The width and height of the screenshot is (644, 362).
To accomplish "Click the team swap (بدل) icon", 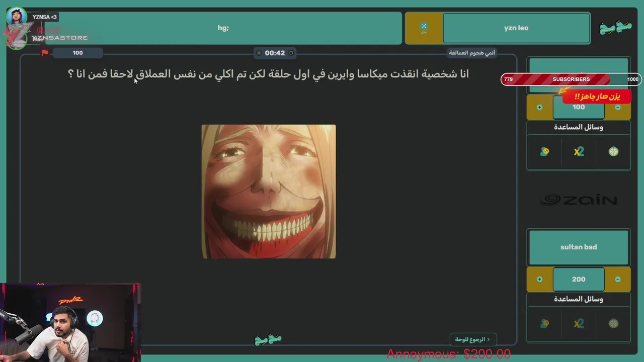I will [424, 28].
